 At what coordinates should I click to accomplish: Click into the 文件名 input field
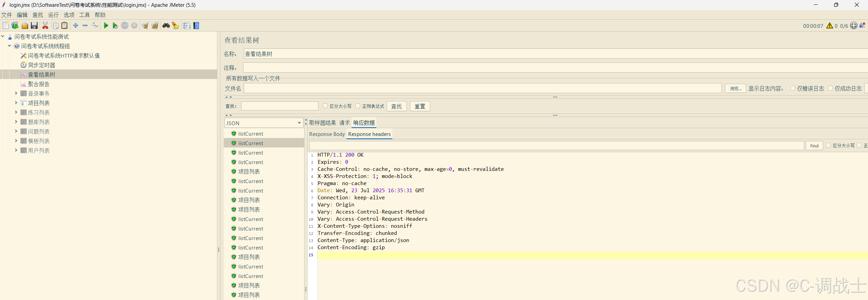coord(482,88)
